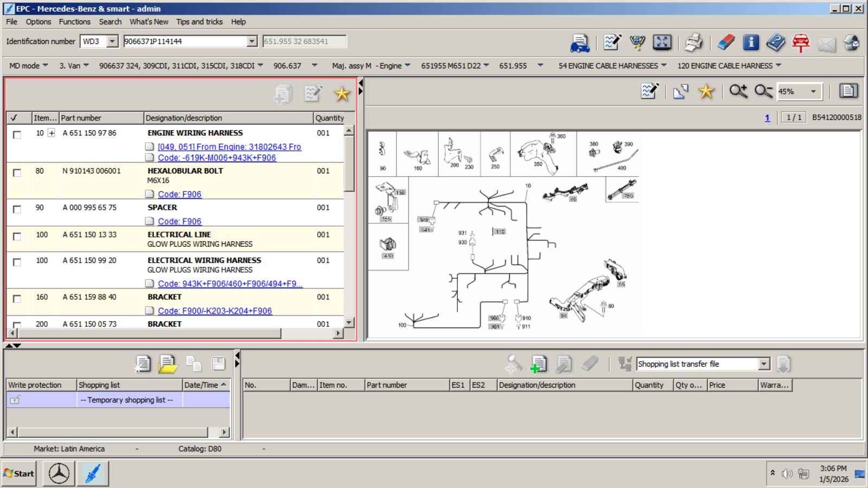Image resolution: width=868 pixels, height=488 pixels.
Task: Check the box for ENGINE WIRING HARNESS
Action: point(17,134)
